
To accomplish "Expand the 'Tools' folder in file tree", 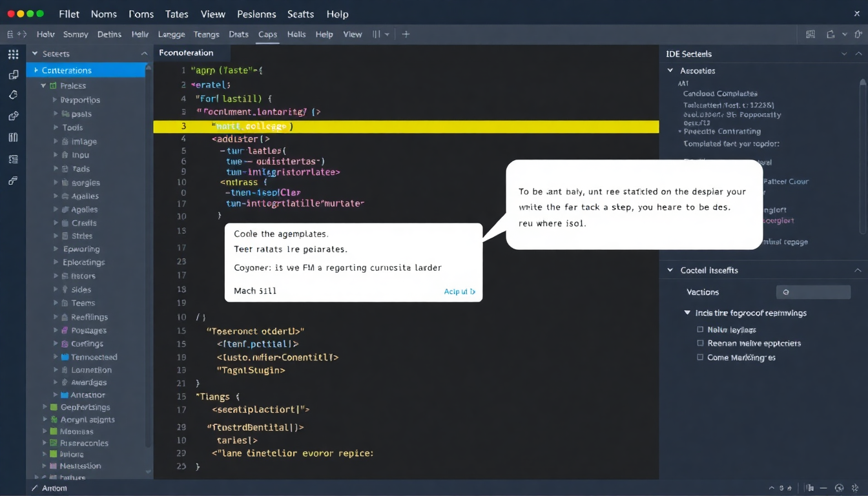I will (55, 128).
